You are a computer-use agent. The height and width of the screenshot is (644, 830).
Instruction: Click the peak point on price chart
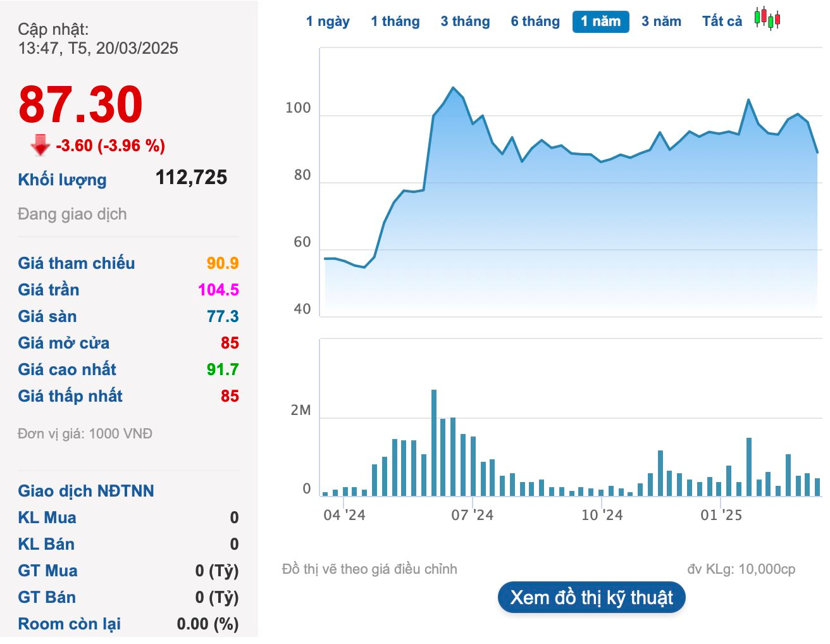[453, 88]
